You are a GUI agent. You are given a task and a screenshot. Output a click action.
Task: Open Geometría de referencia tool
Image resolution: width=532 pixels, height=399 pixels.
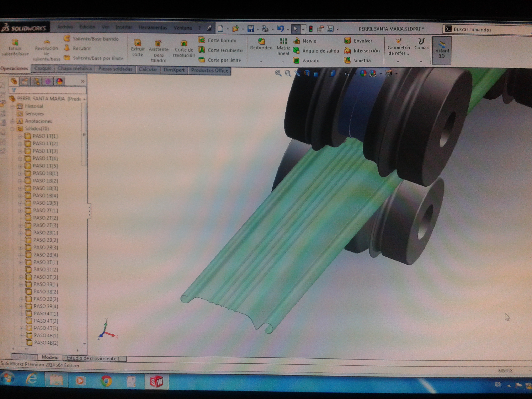399,47
